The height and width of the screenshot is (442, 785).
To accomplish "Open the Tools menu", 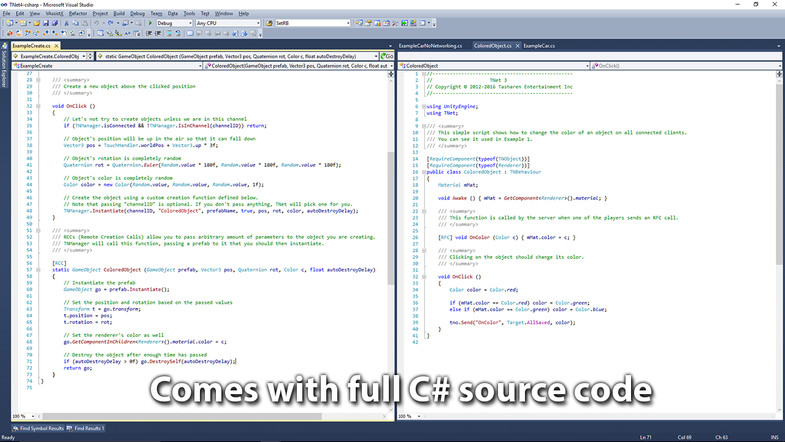I will click(x=189, y=14).
